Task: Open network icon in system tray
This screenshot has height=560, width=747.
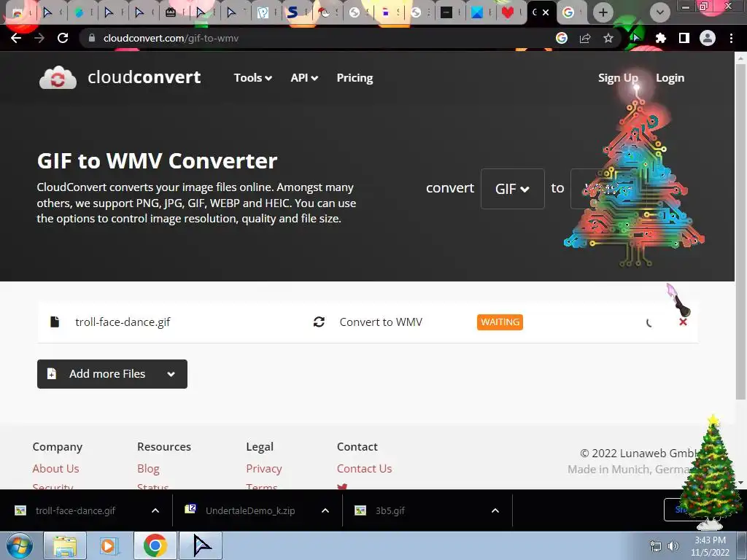Action: (x=656, y=546)
